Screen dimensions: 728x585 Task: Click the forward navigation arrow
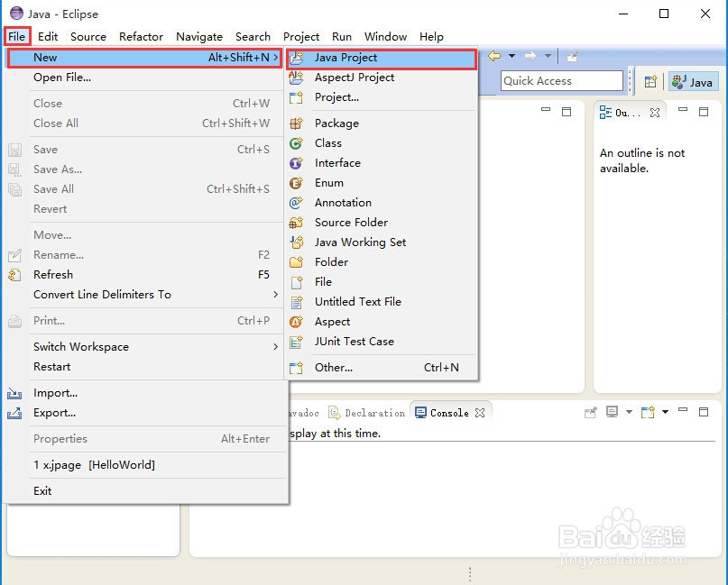click(x=530, y=56)
